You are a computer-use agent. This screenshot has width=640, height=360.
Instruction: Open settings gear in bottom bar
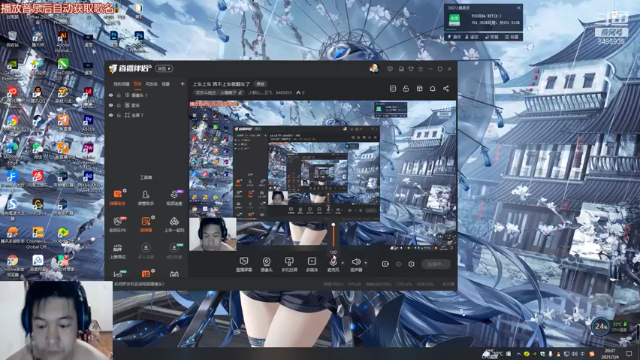[x=411, y=264]
